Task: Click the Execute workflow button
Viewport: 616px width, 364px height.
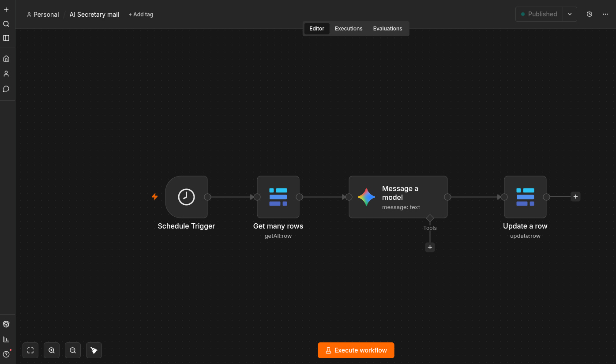Action: (356, 350)
